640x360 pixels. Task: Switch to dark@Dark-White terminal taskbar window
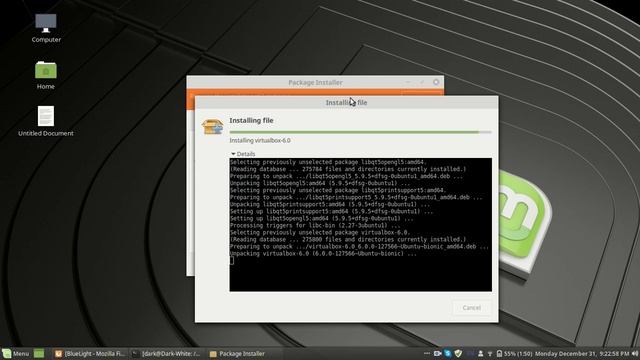pyautogui.click(x=166, y=353)
